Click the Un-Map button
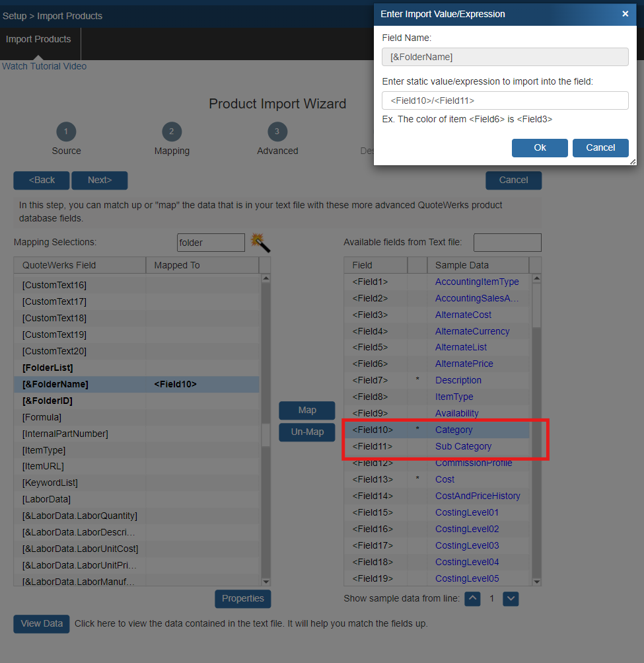Screen dimensions: 644x663 (306, 432)
